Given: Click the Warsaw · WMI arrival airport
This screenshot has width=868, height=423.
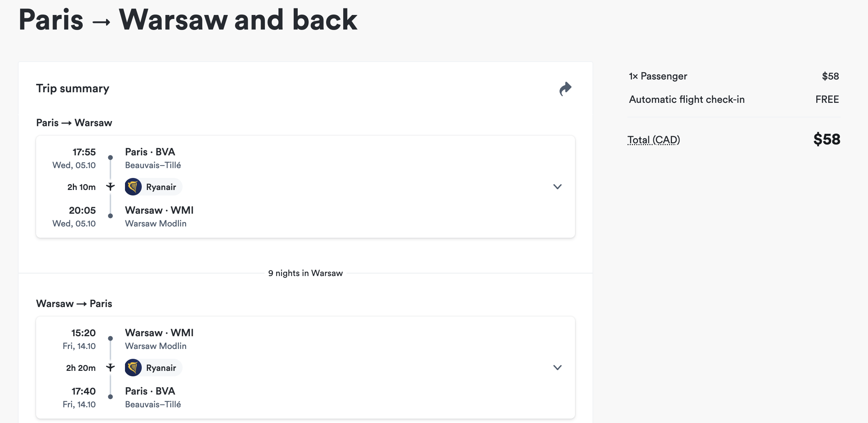Looking at the screenshot, I should click(159, 210).
